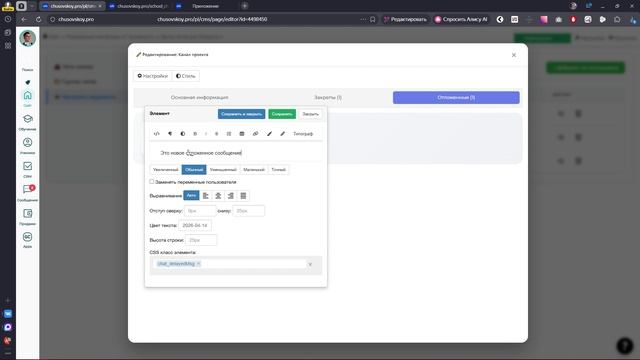This screenshot has width=640, height=360.
Task: Align text center icon
Action: click(x=218, y=196)
